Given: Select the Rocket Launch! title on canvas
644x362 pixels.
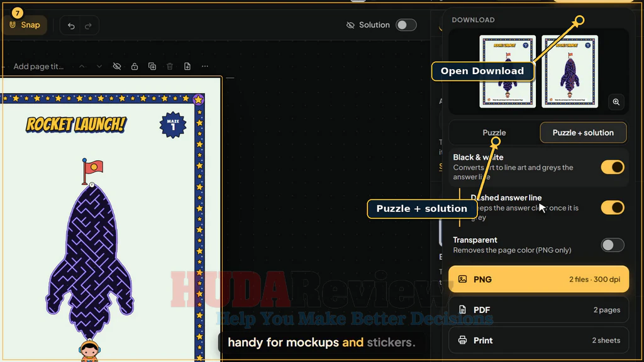Looking at the screenshot, I should (76, 125).
